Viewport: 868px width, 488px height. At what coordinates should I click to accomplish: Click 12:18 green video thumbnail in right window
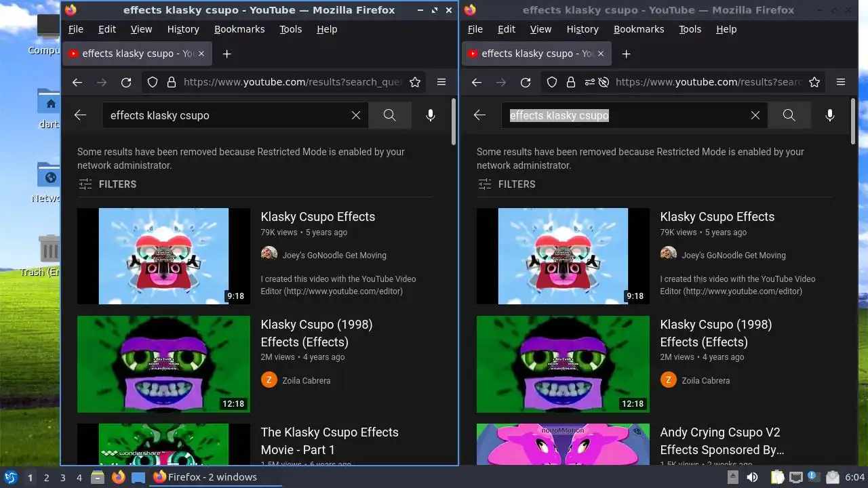coord(563,364)
